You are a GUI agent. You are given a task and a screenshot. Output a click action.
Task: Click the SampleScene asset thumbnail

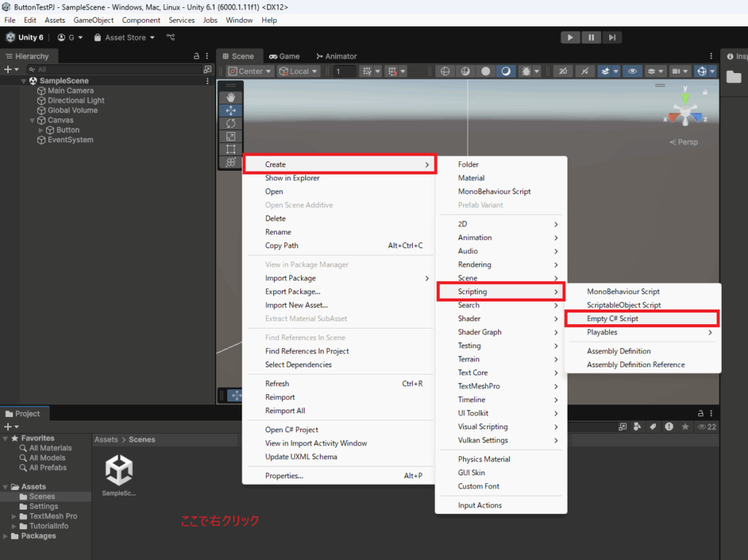[119, 470]
